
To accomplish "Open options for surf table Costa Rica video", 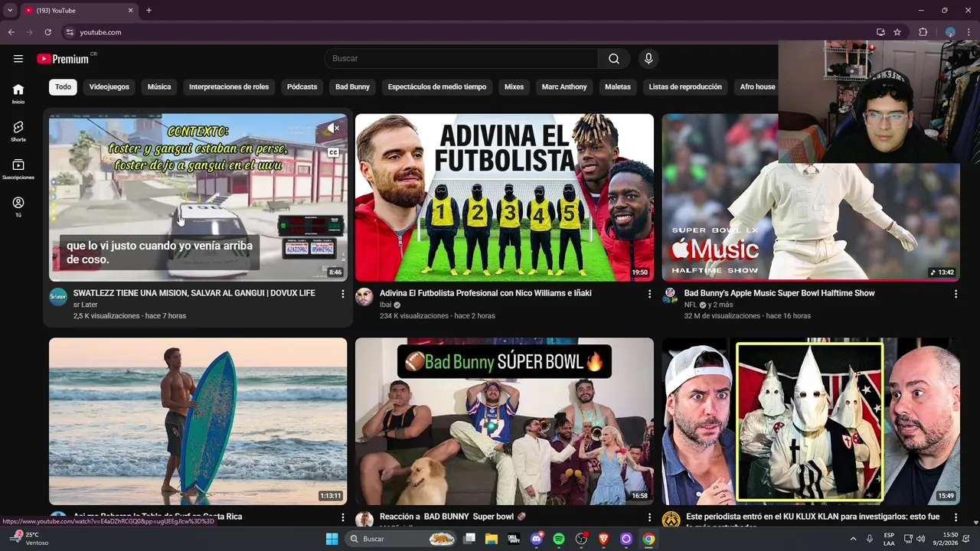I will pos(342,517).
